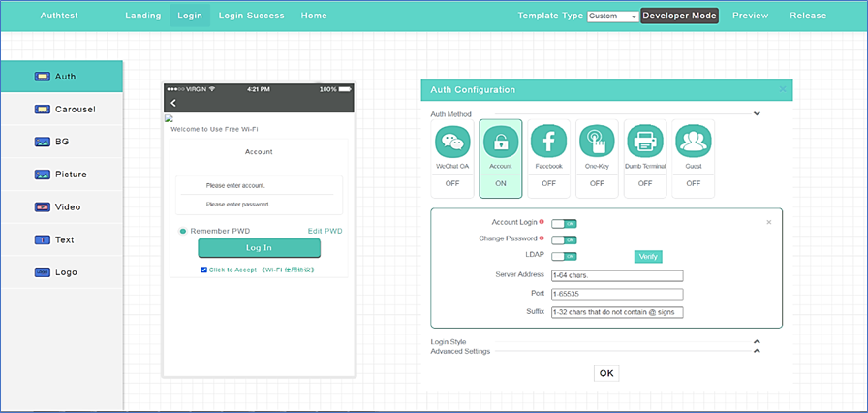Switch WeChat OA status OFF label
The height and width of the screenshot is (413, 868).
(x=452, y=183)
